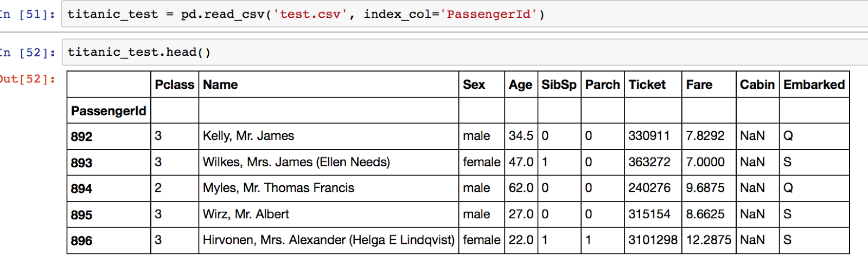Screen dimensions: 868x260
Task: Click the Cabin column header
Action: pos(757,84)
